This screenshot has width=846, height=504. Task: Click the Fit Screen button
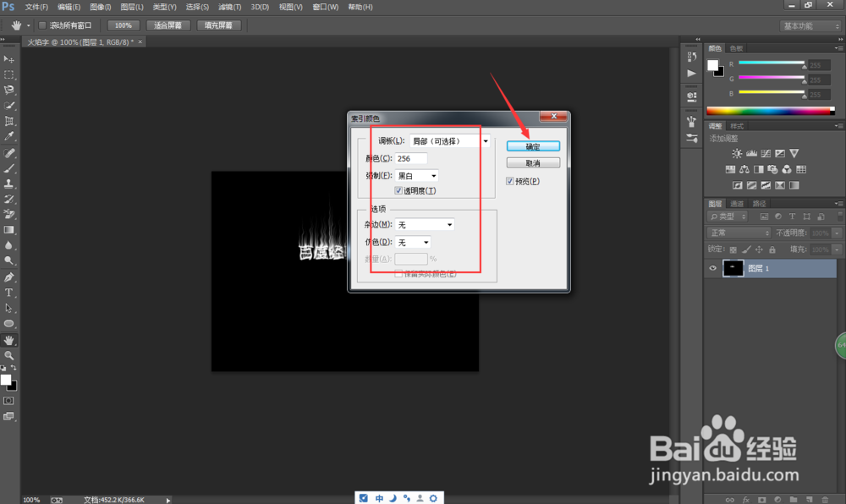(x=168, y=25)
